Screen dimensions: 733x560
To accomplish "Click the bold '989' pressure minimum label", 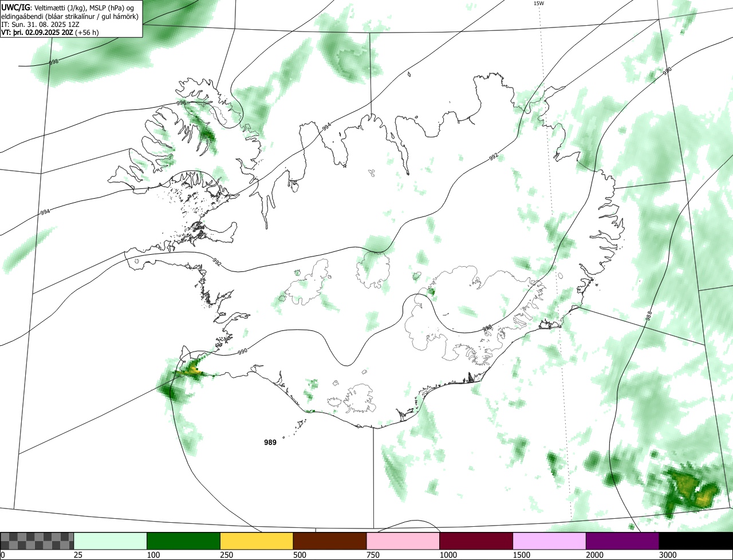I will point(270,443).
